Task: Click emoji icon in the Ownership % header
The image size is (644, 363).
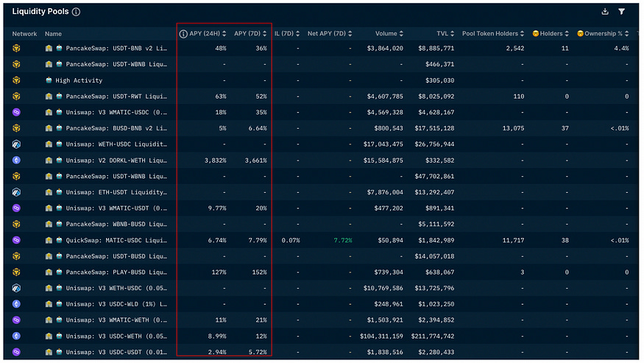Action: pos(580,34)
